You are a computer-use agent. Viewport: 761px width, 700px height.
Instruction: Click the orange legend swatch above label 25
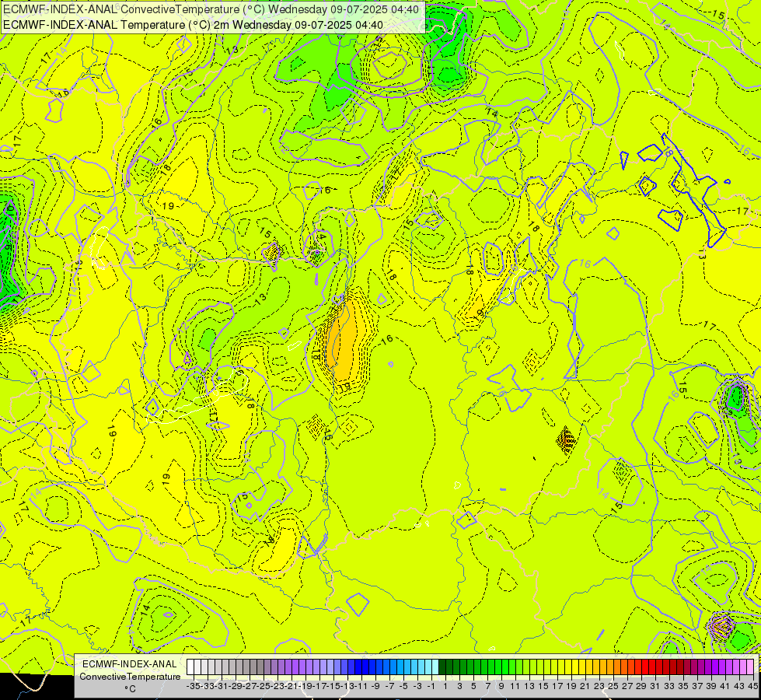pyautogui.click(x=610, y=667)
